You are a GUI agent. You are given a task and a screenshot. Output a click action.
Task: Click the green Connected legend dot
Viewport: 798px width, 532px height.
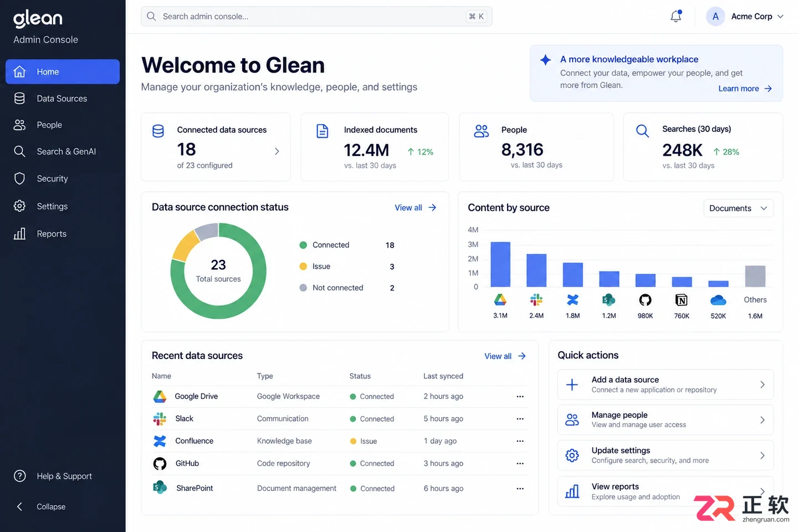(303, 245)
